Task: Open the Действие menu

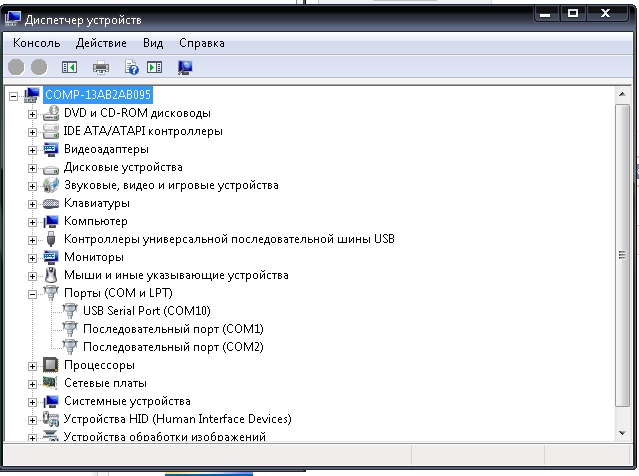Action: (101, 43)
